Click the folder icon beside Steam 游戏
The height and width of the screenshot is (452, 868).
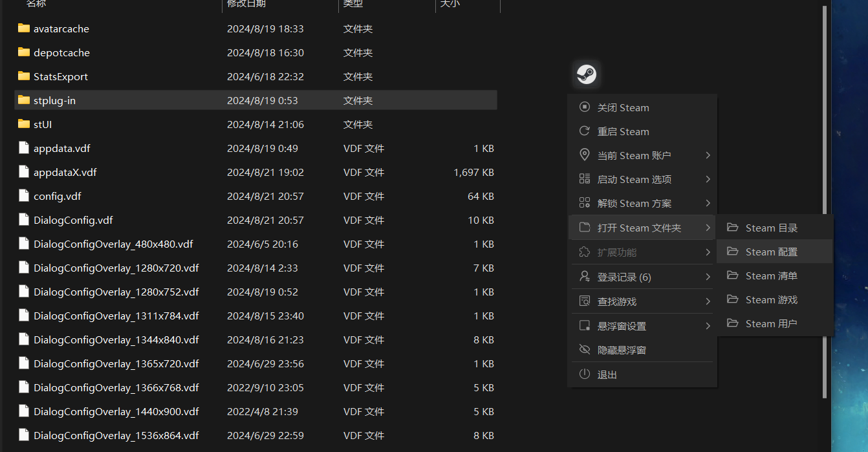tap(733, 299)
